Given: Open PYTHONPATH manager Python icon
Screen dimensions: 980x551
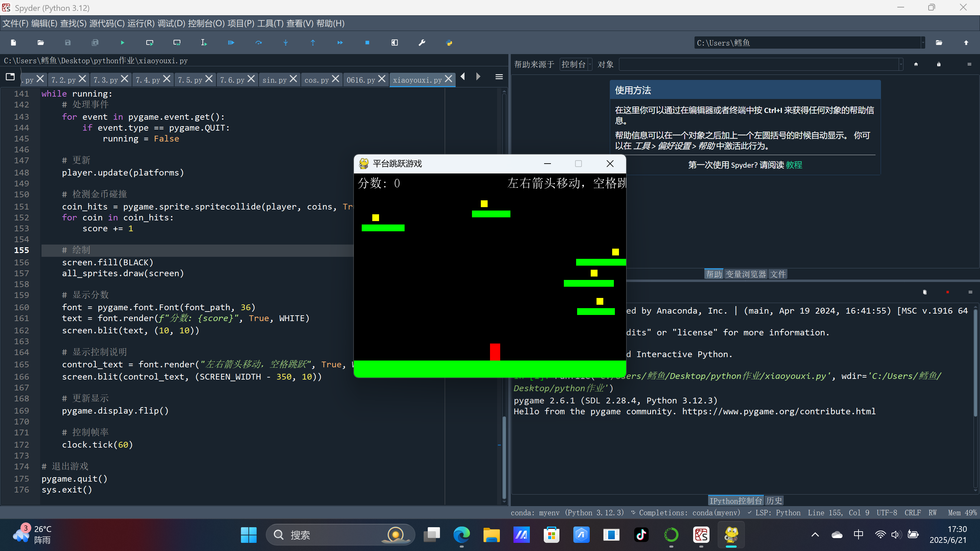Looking at the screenshot, I should coord(449,43).
